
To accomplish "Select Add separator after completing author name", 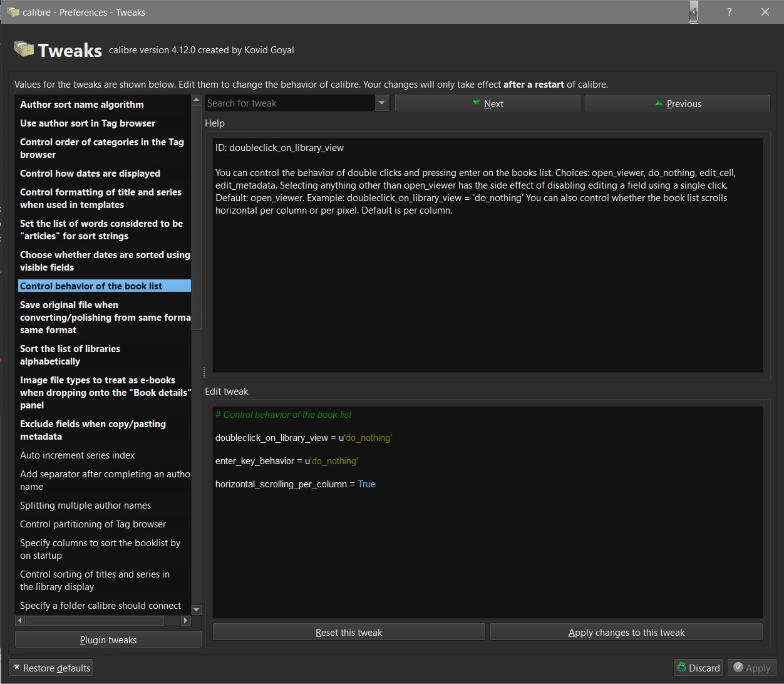I will [104, 480].
